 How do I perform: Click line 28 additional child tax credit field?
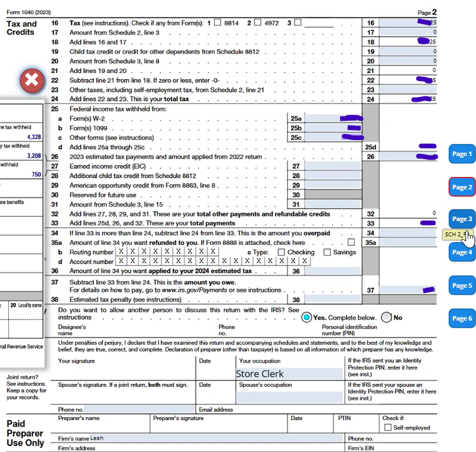[333, 175]
